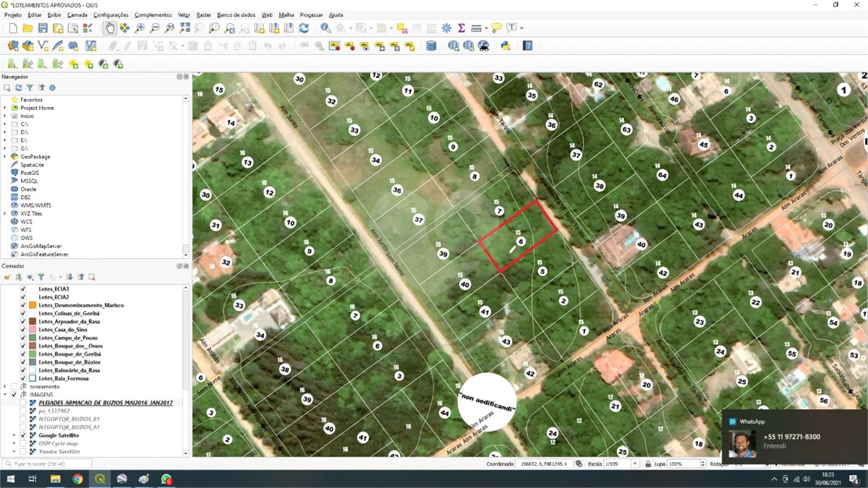Enable the zoneamento group checkbox
Image resolution: width=868 pixels, height=488 pixels.
14,387
